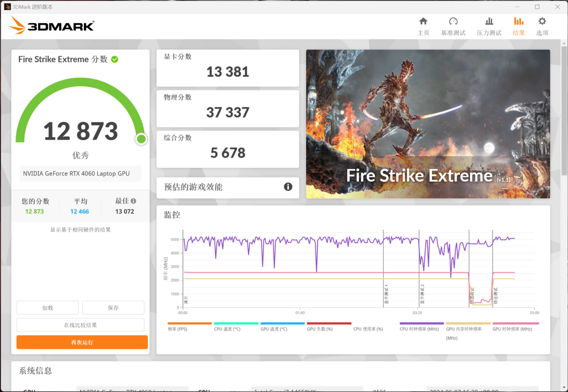Viewport: 568px width, 392px height.
Task: Switch to the 结果 results tab
Action: pos(518,26)
